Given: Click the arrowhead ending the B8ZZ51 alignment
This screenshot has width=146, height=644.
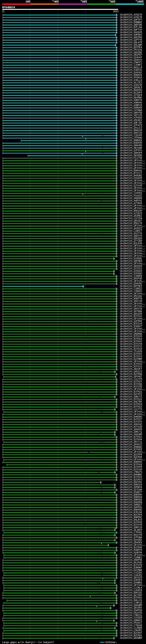Looking at the screenshot, I should (x=101, y=482).
